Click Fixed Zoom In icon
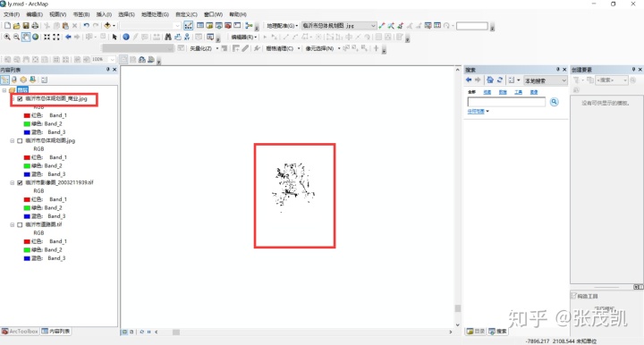Viewport: 644px width, 345px height. tap(47, 37)
